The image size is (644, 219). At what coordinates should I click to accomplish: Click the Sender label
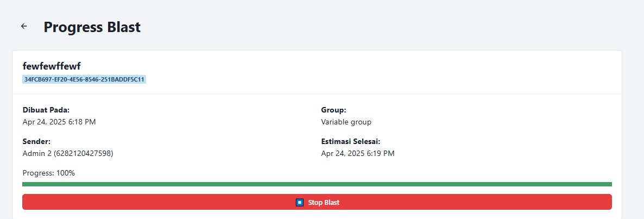(36, 142)
